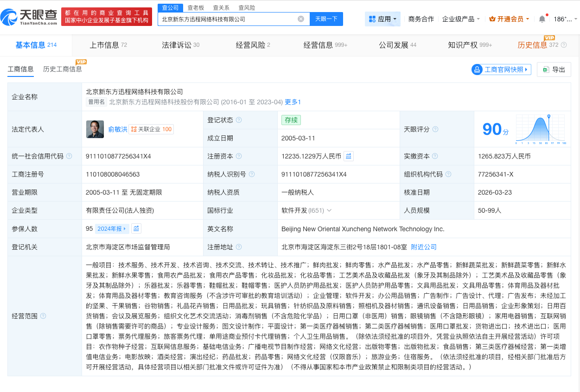Select registration number 110108008046563
The width and height of the screenshot is (580, 392).
(113, 174)
